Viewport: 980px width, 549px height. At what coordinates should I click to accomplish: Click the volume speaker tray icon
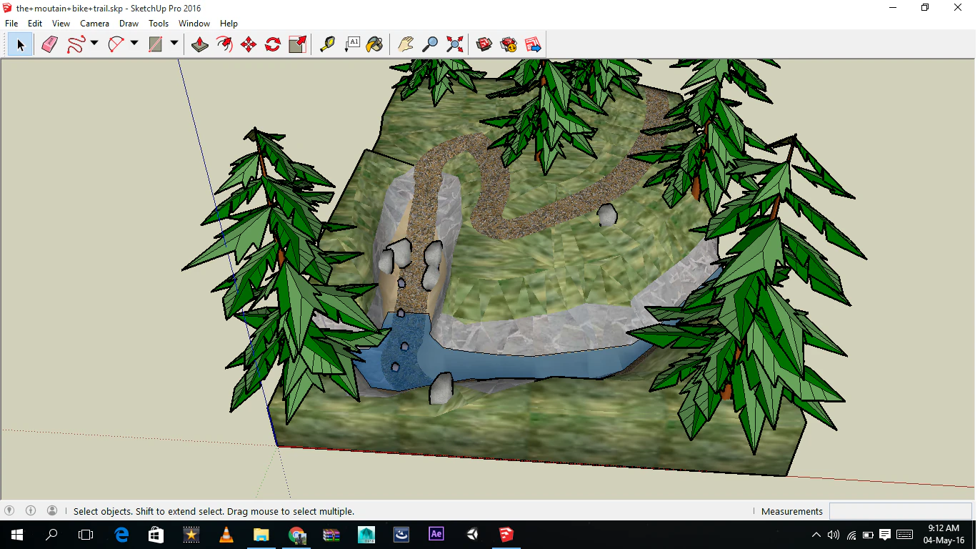click(834, 535)
